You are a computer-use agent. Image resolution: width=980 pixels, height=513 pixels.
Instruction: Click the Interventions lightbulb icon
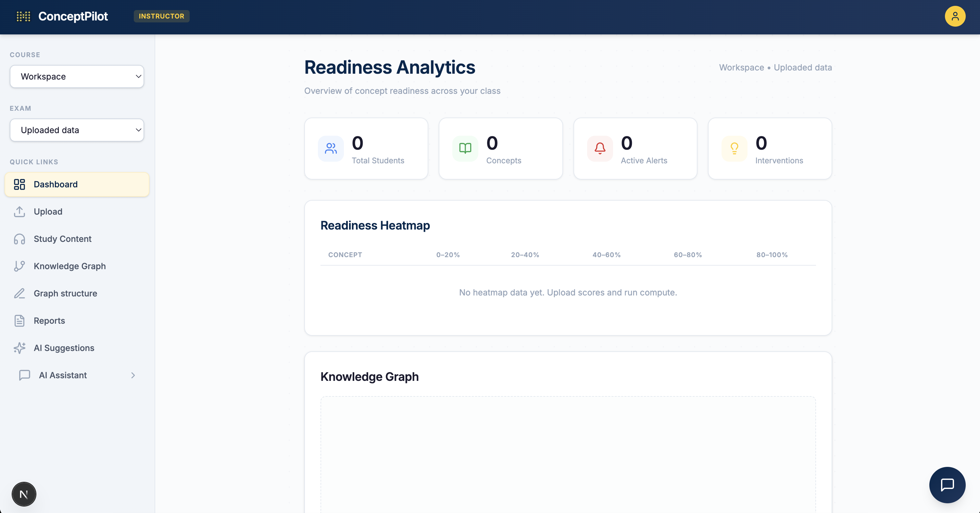(734, 148)
